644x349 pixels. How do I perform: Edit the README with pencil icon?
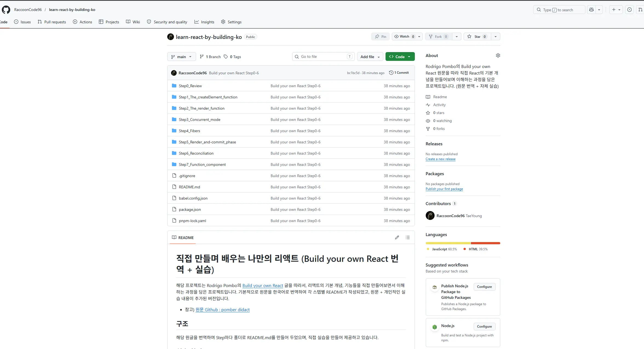pyautogui.click(x=397, y=237)
